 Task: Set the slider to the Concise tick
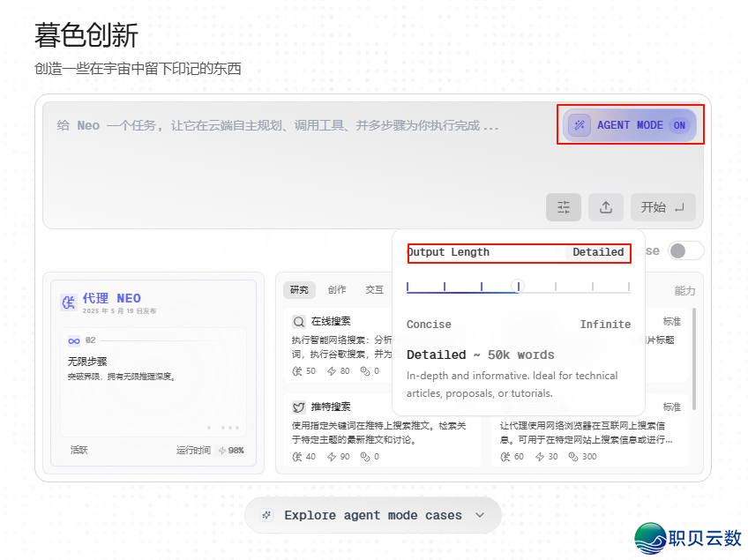click(x=408, y=287)
